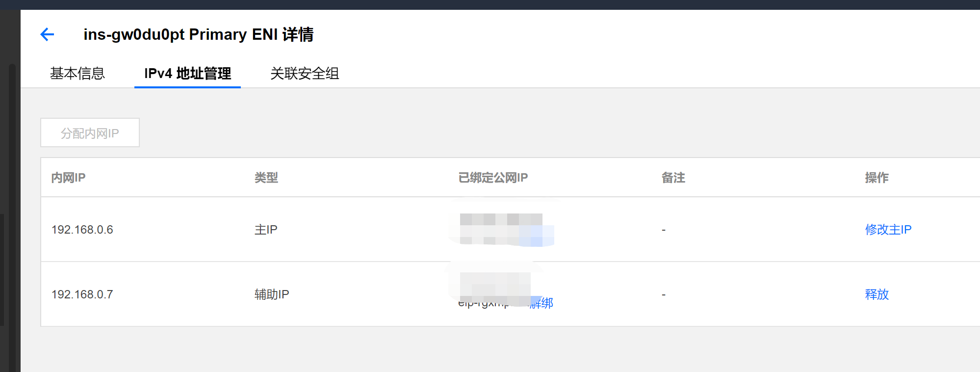Select the 192.168.0.6 internal IP cell
The image size is (980, 372).
82,230
